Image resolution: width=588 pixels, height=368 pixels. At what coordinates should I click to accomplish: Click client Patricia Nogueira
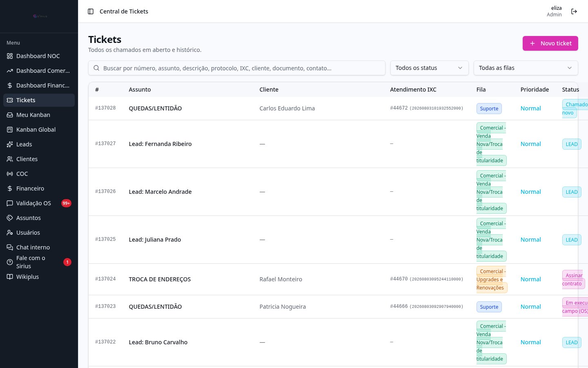[x=283, y=307]
